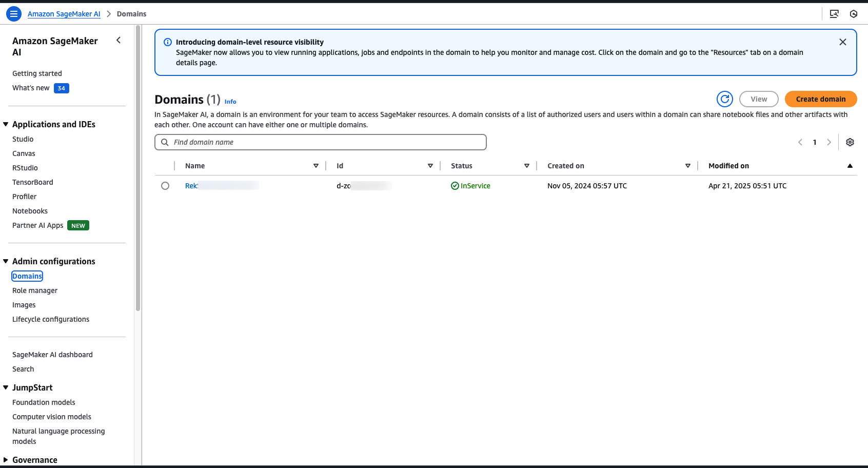Click the info icon in the banner
The width and height of the screenshot is (868, 468).
(168, 42)
